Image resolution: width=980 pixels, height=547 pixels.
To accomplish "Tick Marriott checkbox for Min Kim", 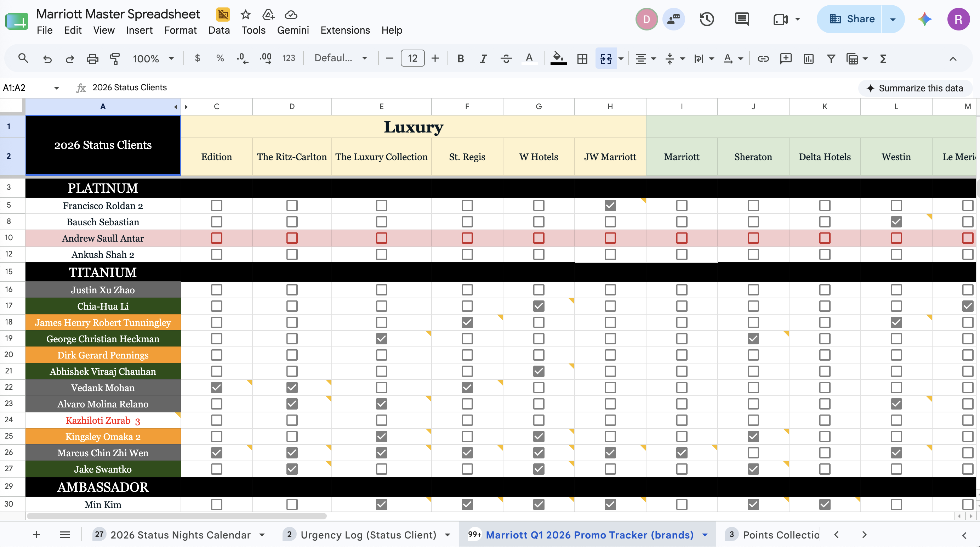I will [x=681, y=504].
